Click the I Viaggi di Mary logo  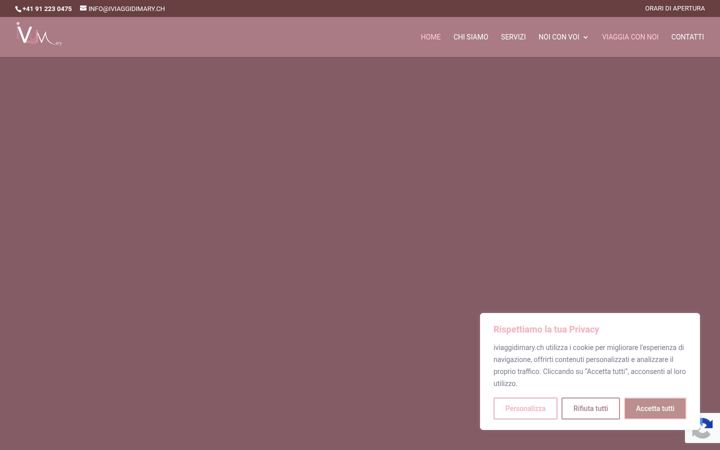click(x=39, y=34)
